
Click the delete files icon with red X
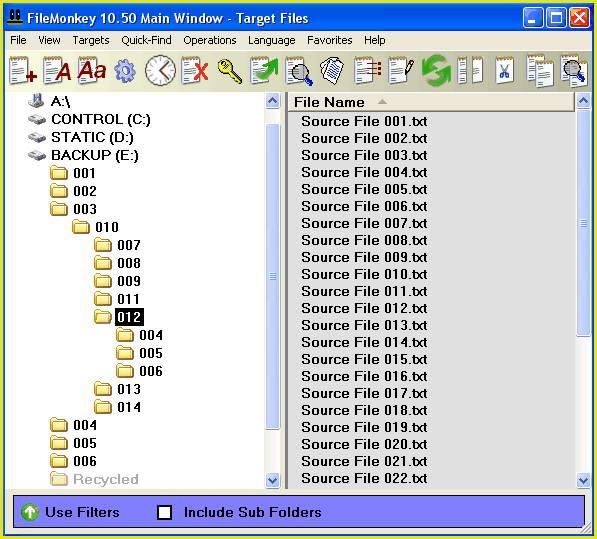[x=195, y=70]
